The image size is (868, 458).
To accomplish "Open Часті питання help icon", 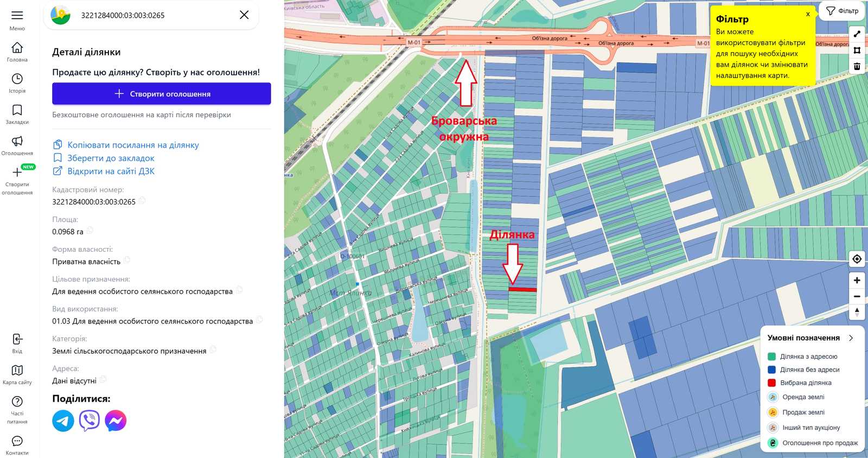I will coord(17,402).
